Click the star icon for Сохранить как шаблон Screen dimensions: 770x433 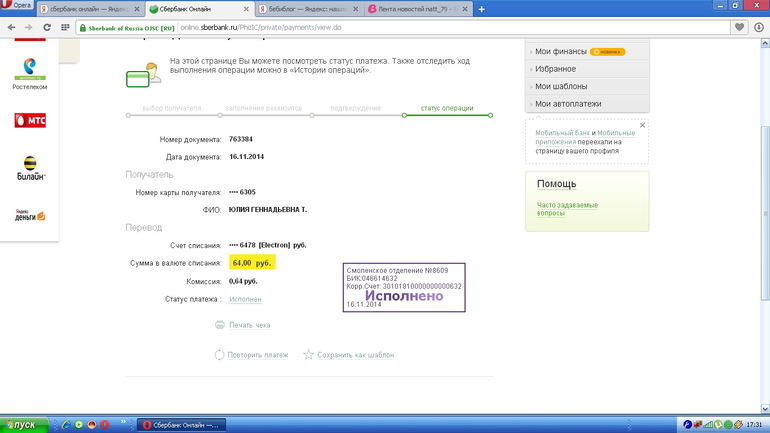[x=309, y=355]
